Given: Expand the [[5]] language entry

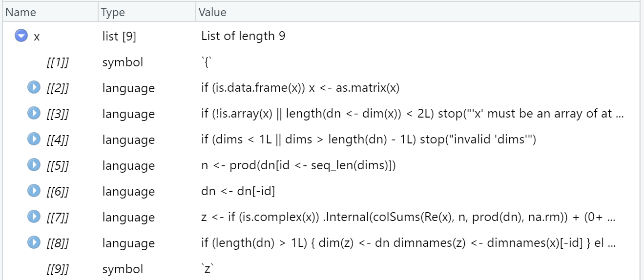Looking at the screenshot, I should (34, 165).
